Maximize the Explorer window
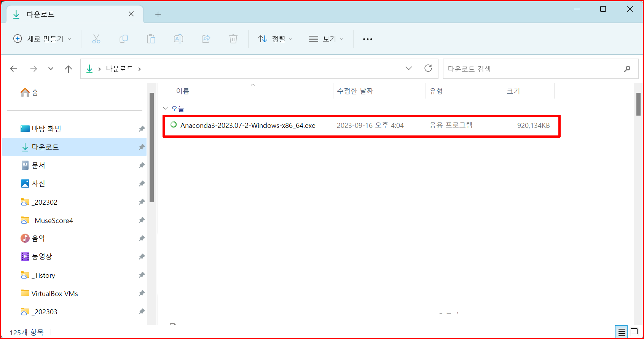 pos(603,9)
